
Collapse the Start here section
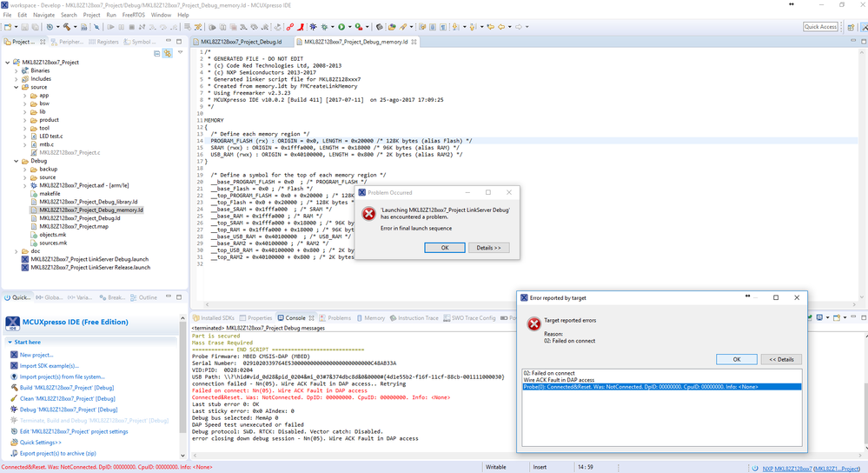click(x=10, y=343)
